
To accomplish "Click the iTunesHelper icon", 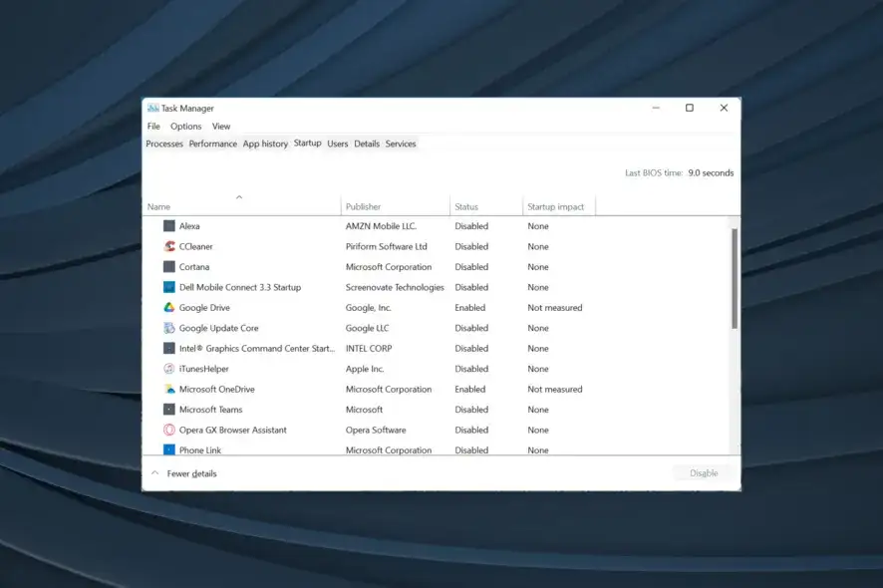I will 169,369.
